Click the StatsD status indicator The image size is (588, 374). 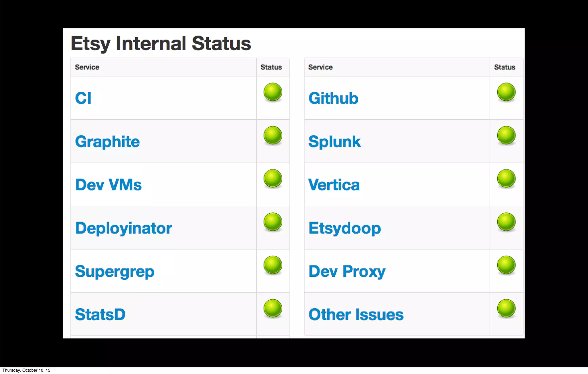(272, 308)
